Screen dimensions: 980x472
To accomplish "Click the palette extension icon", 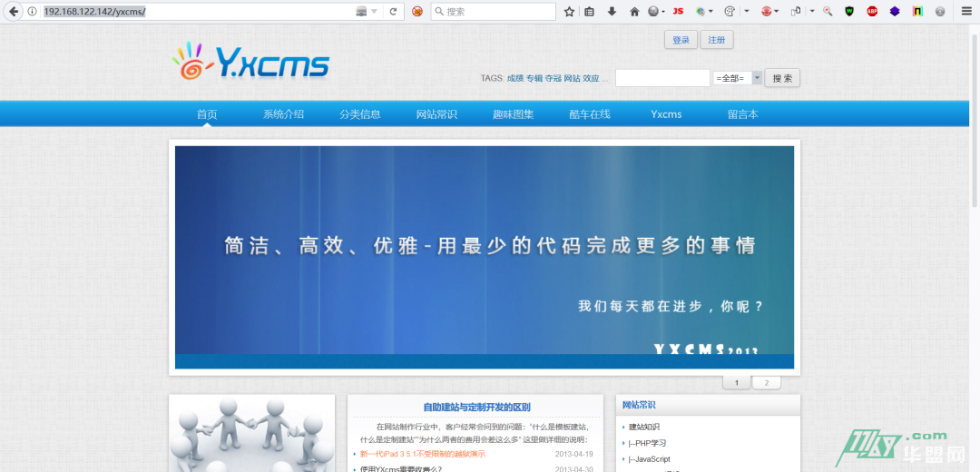I will click(x=730, y=11).
